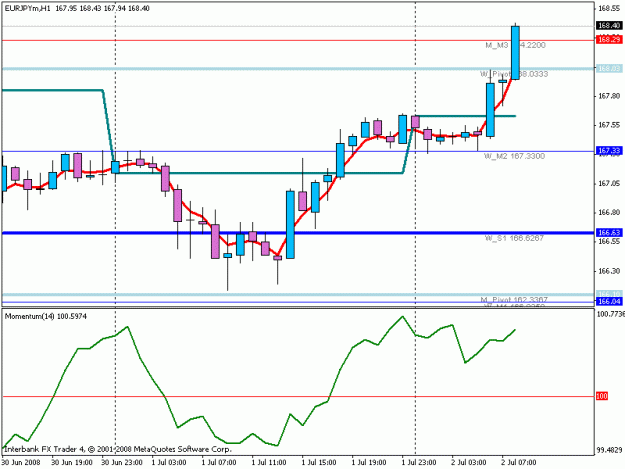Click the 30 Jun 23:00 time label
This screenshot has height=469, width=625.
(x=122, y=463)
